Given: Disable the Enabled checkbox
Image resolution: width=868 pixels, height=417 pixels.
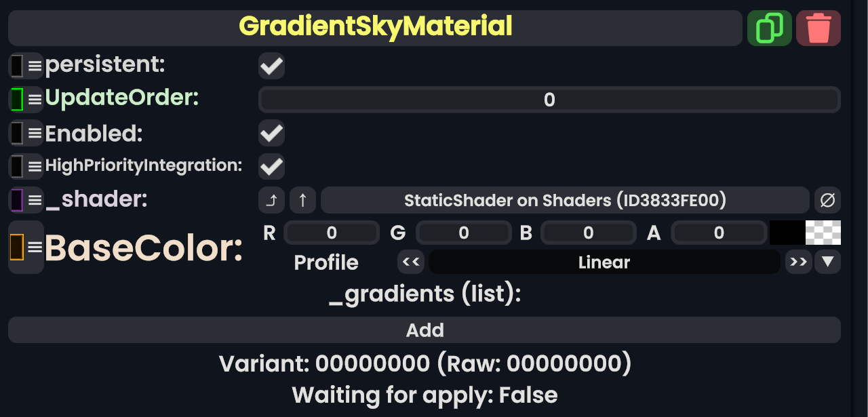Looking at the screenshot, I should point(271,133).
